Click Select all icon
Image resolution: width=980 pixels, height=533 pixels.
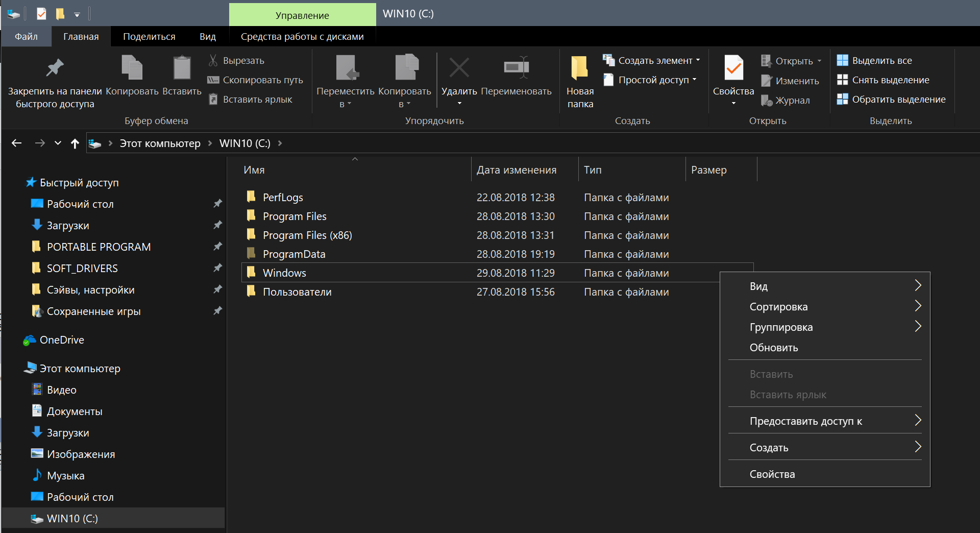pos(842,60)
